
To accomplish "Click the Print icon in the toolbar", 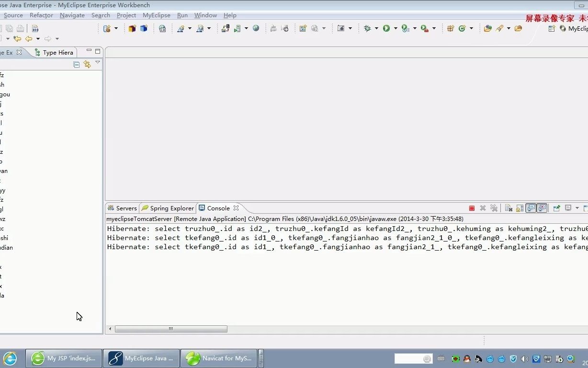I will click(x=19, y=28).
